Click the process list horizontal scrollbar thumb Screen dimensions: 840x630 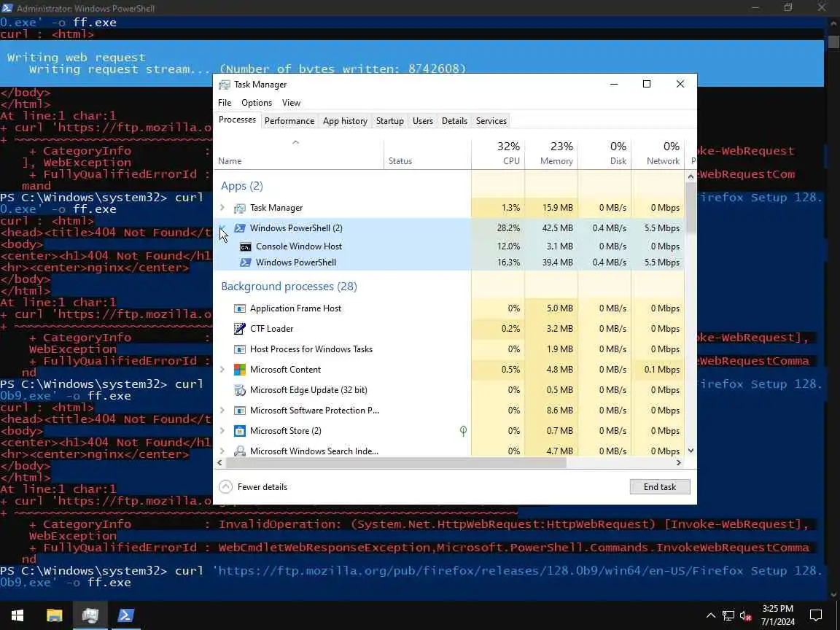pos(395,463)
